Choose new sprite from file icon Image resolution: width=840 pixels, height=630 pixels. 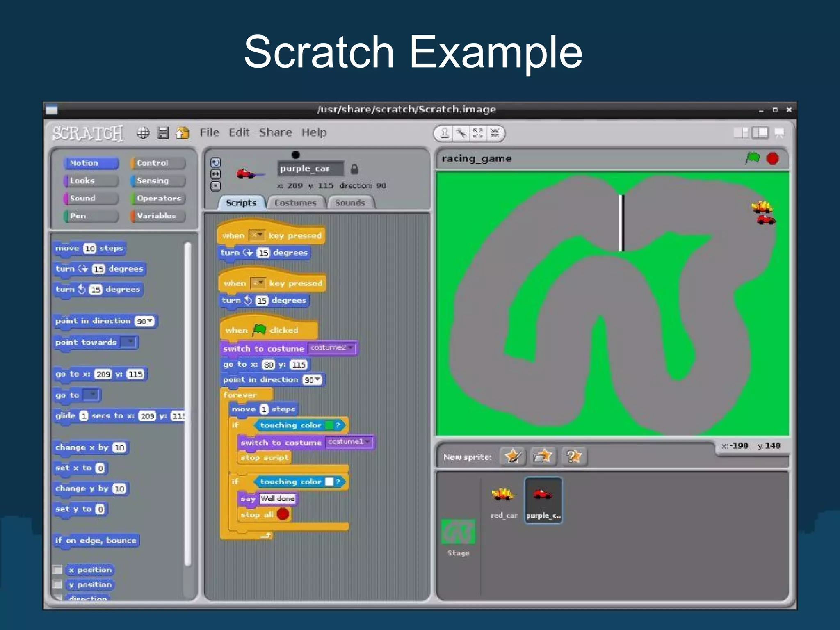tap(543, 456)
